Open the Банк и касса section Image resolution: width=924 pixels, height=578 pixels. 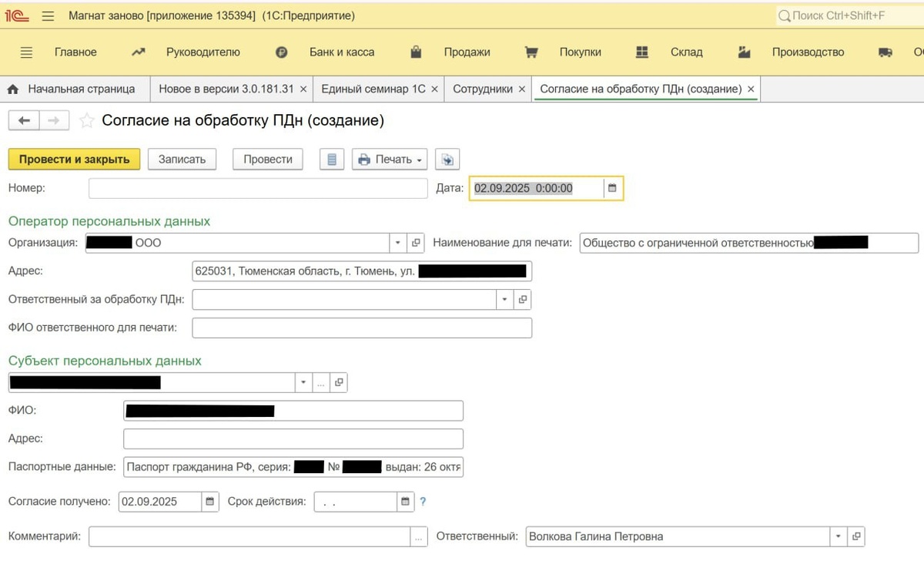342,52
